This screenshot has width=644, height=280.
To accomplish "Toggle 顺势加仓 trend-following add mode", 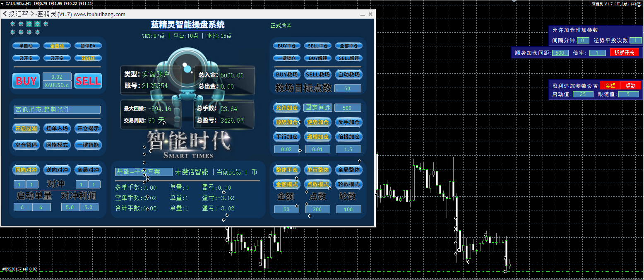I will coord(286,122).
